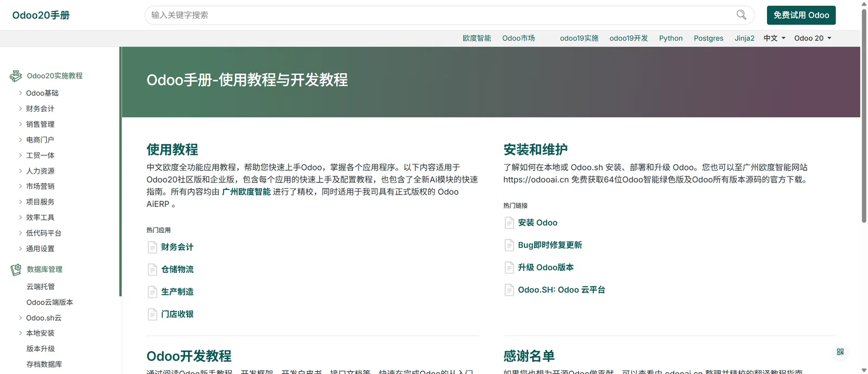Click the scrollbar up arrow
Image resolution: width=868 pixels, height=374 pixels.
[x=864, y=3]
